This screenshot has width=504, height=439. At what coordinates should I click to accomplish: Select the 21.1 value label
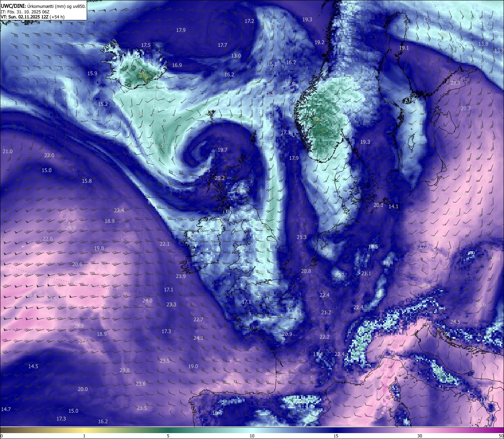pyautogui.click(x=366, y=273)
